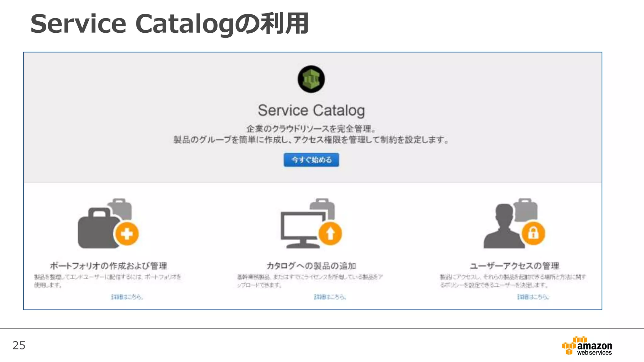The width and height of the screenshot is (644, 362).
Task: Click the 製品のグループを簡単に作成し description line
Action: coord(311,140)
